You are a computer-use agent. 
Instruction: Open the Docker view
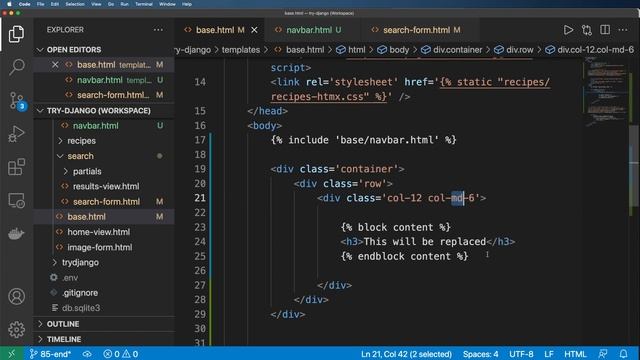[16, 233]
